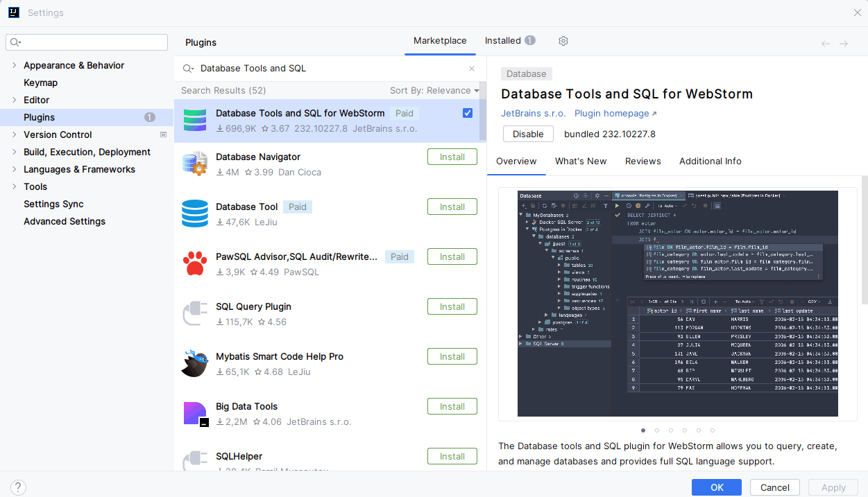Viewport: 868px width, 497px height.
Task: Click the magnifier icon in the plugin search field
Action: point(188,69)
